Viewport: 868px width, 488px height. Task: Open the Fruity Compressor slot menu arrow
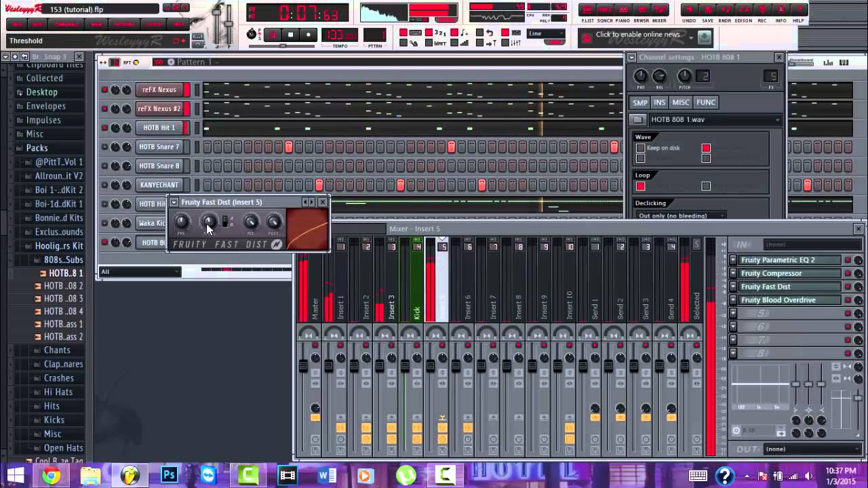pyautogui.click(x=733, y=274)
